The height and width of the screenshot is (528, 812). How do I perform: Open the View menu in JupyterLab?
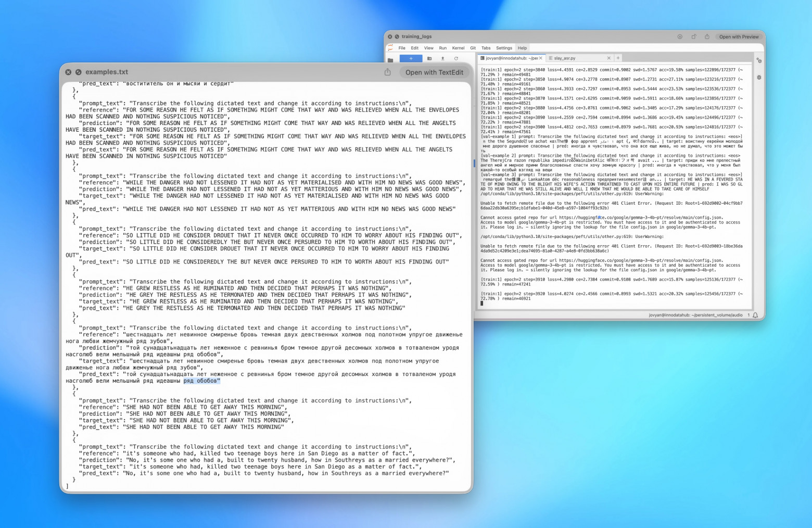click(x=428, y=48)
